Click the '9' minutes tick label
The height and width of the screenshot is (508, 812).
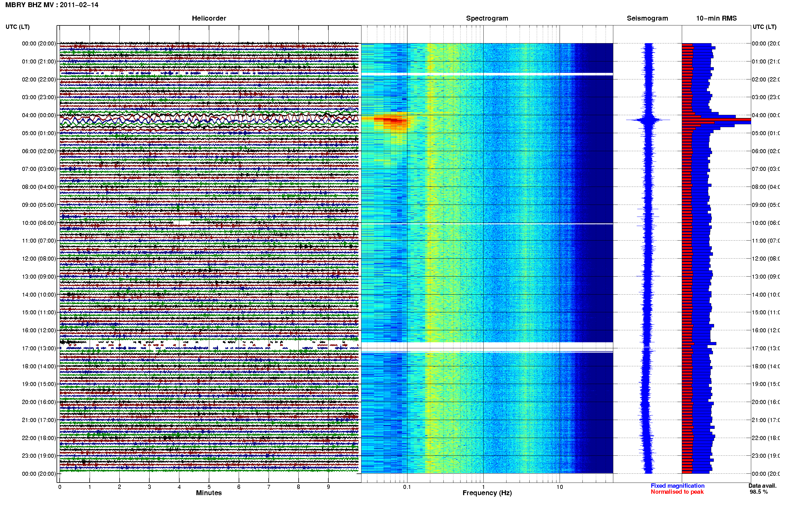tap(328, 487)
